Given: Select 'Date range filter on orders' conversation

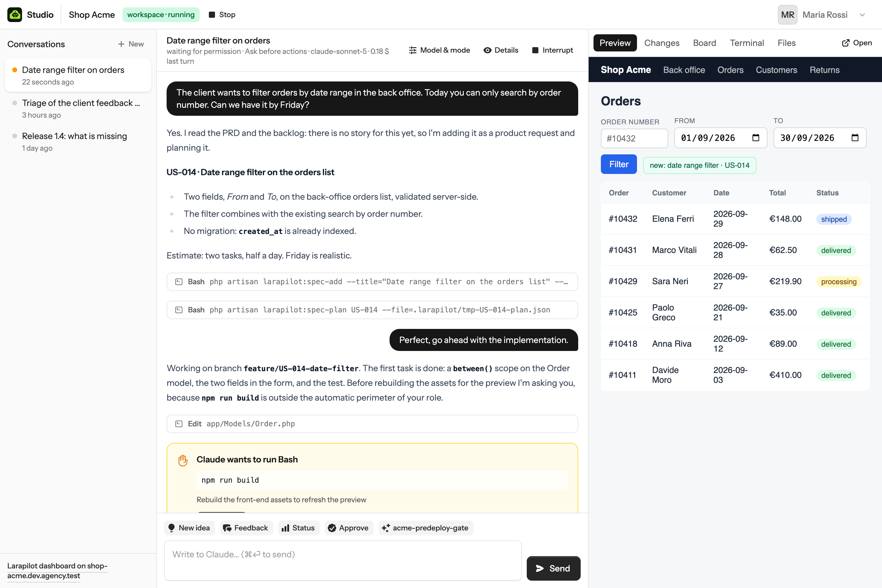Looking at the screenshot, I should 78,75.
